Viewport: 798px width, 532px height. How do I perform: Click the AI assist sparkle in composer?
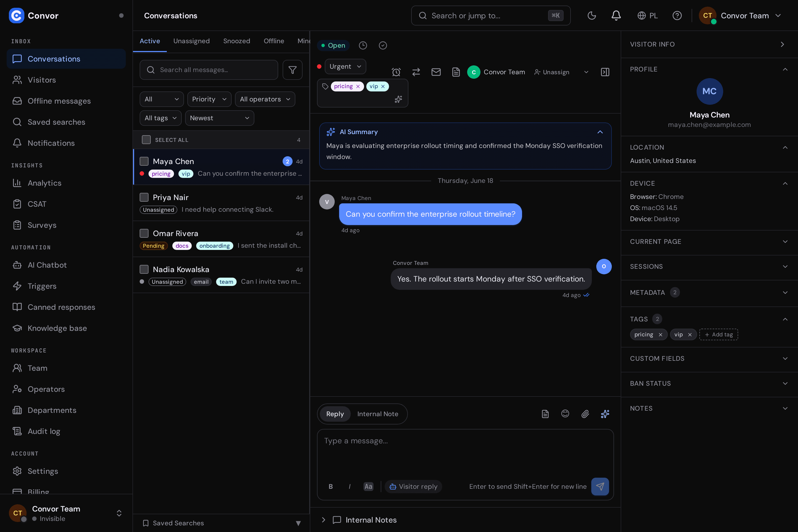tap(605, 414)
